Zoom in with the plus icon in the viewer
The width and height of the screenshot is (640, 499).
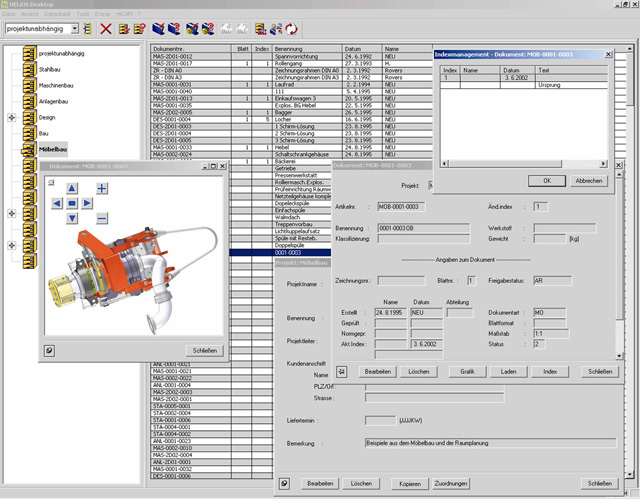point(102,188)
